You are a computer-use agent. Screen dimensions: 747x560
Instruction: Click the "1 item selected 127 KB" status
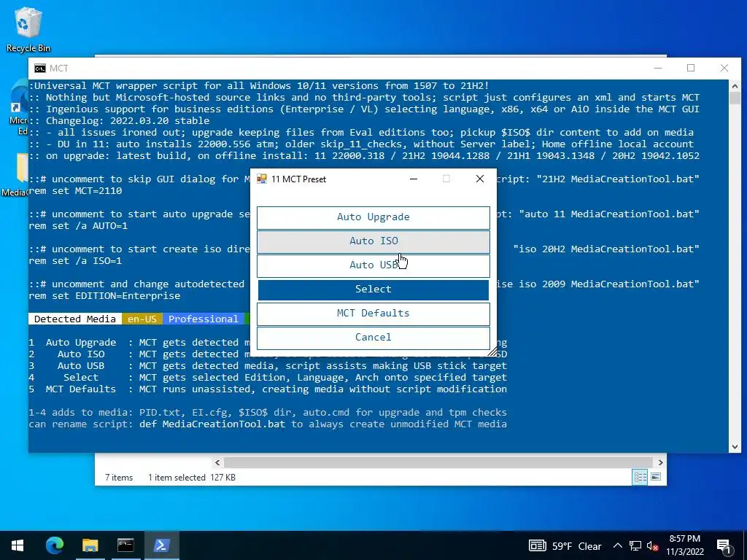tap(192, 477)
